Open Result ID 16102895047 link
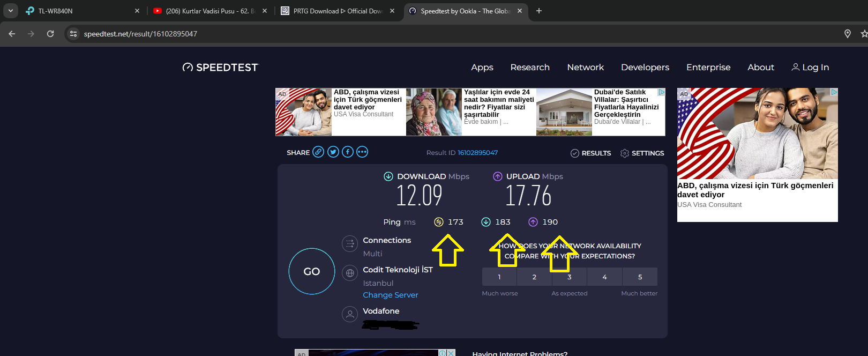868x356 pixels. pyautogui.click(x=477, y=153)
